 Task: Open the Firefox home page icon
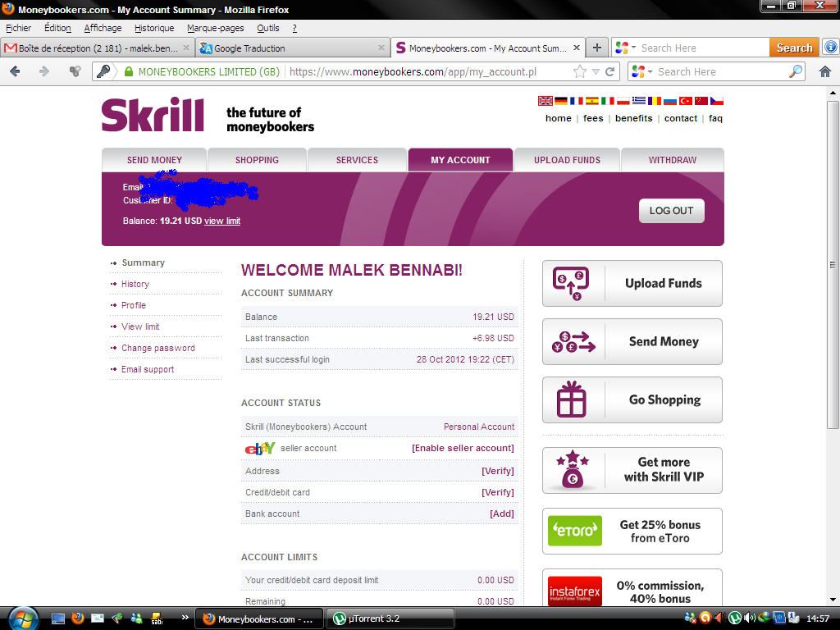click(825, 71)
